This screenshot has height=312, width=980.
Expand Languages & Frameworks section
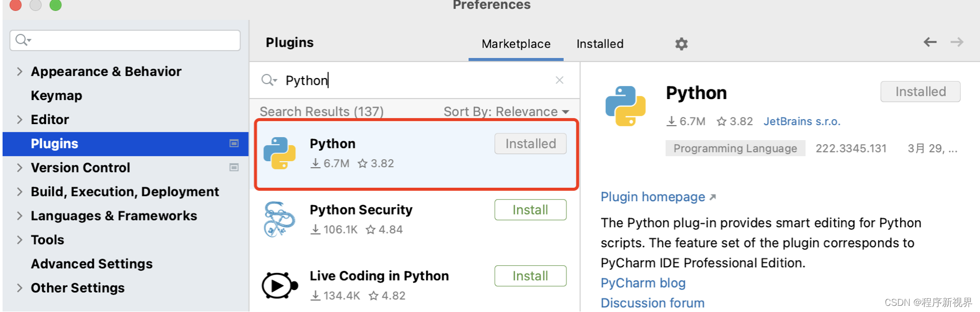coord(19,216)
